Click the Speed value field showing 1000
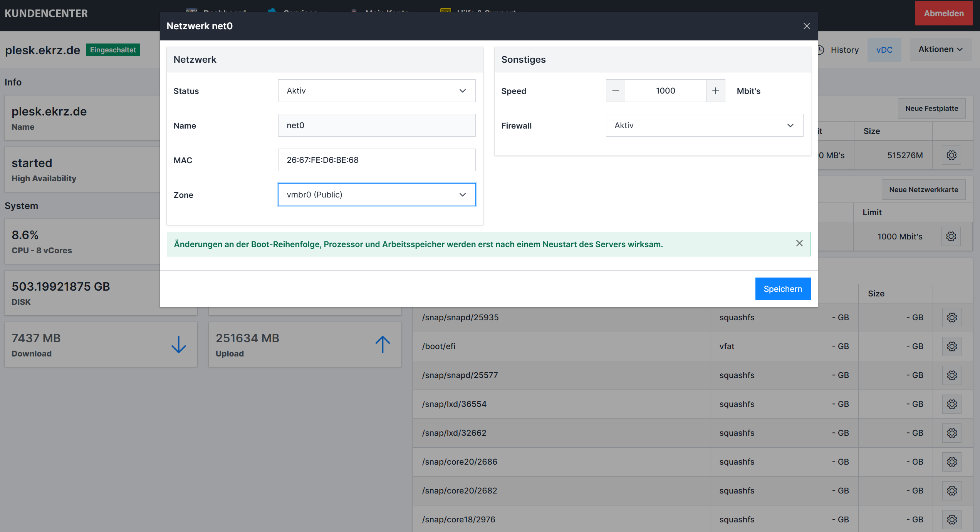Screen dimensions: 980x532 click(665, 91)
